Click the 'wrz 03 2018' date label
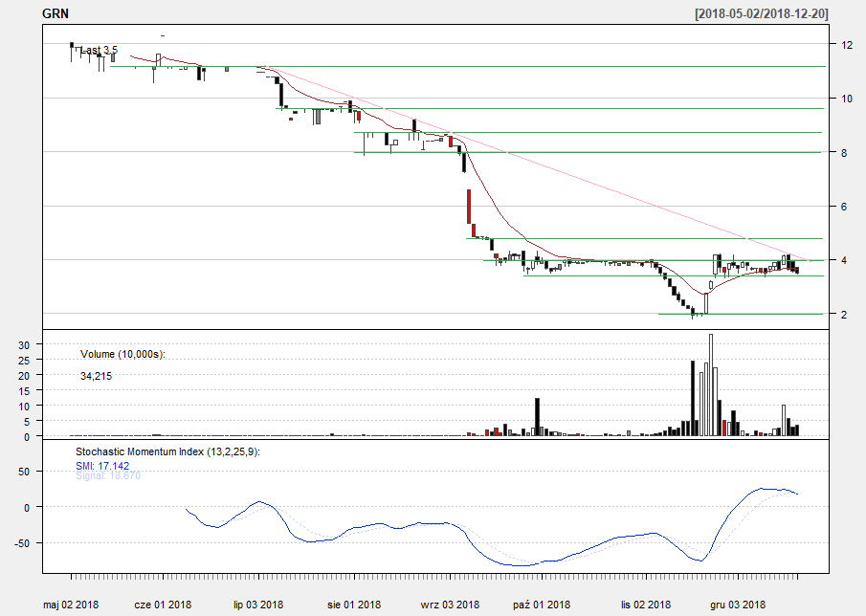 tap(450, 605)
